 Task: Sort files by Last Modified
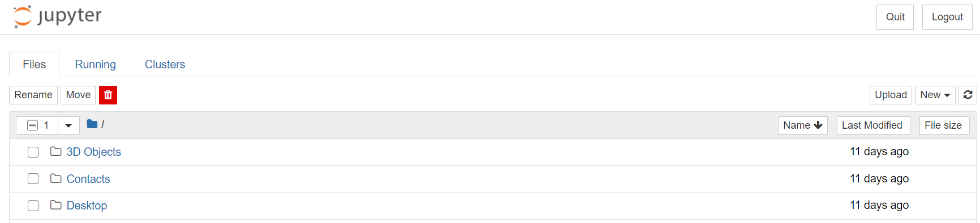873,125
